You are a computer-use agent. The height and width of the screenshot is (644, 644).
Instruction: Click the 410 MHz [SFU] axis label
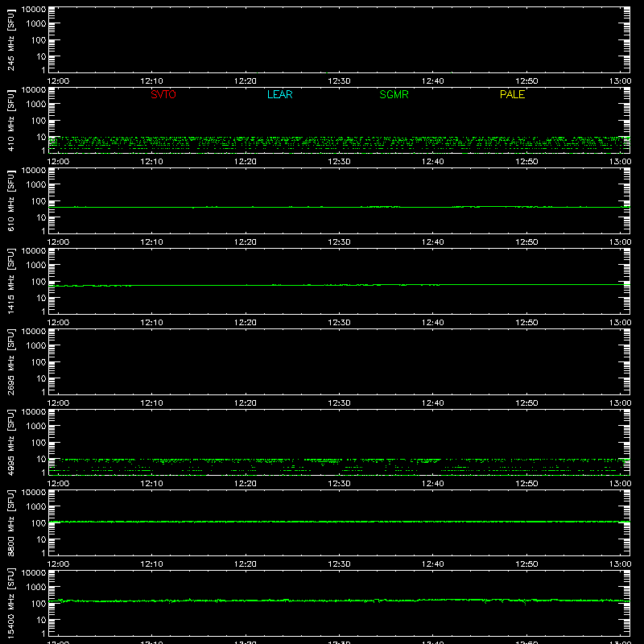10,120
